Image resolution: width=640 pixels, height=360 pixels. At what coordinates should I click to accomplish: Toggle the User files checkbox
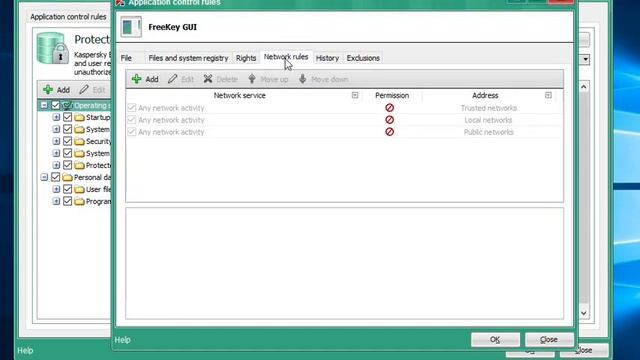(68, 189)
